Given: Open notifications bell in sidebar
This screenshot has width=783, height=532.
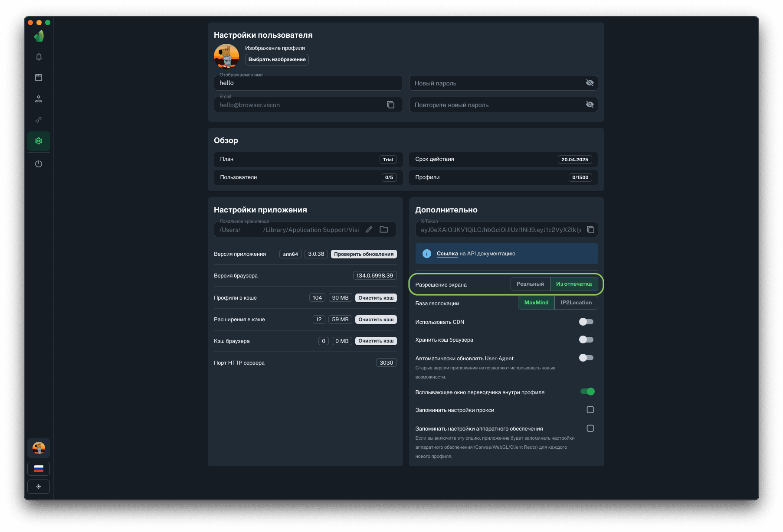Looking at the screenshot, I should tap(39, 57).
